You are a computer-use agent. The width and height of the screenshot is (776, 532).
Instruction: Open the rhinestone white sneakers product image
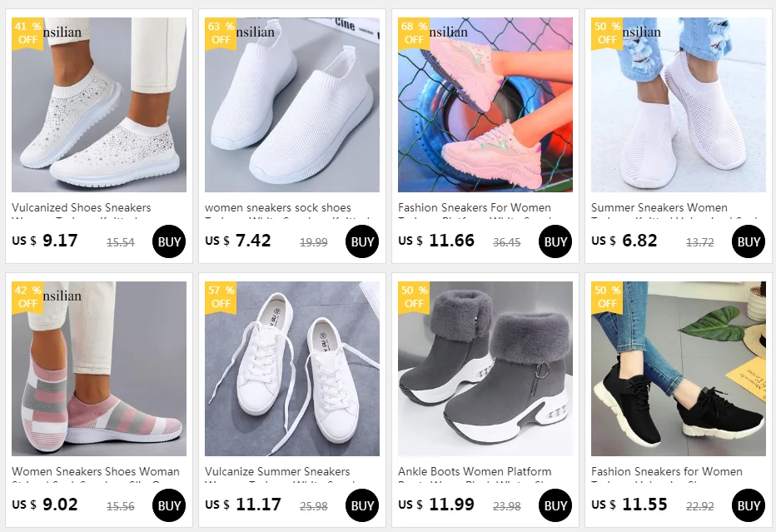tap(99, 105)
